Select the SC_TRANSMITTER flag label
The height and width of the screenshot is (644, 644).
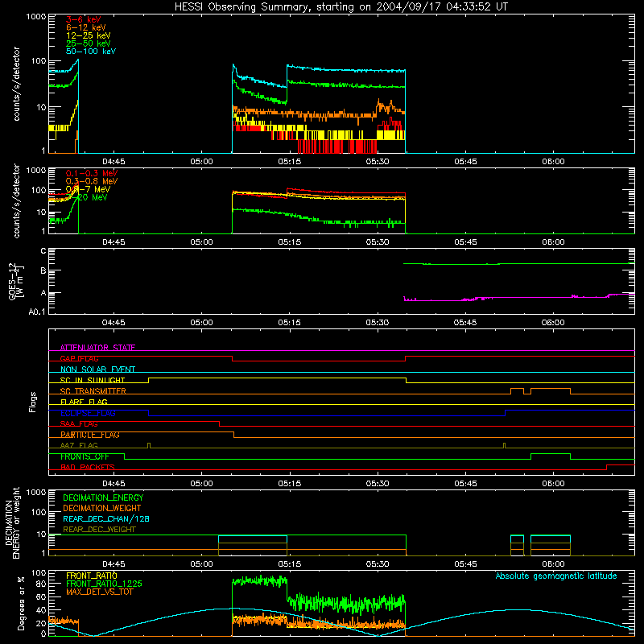tap(93, 391)
